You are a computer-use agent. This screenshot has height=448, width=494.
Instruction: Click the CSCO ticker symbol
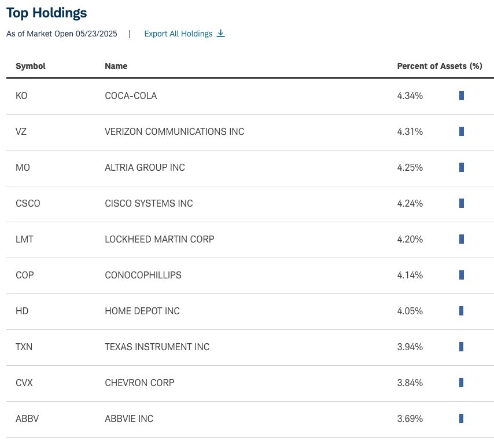pos(28,203)
